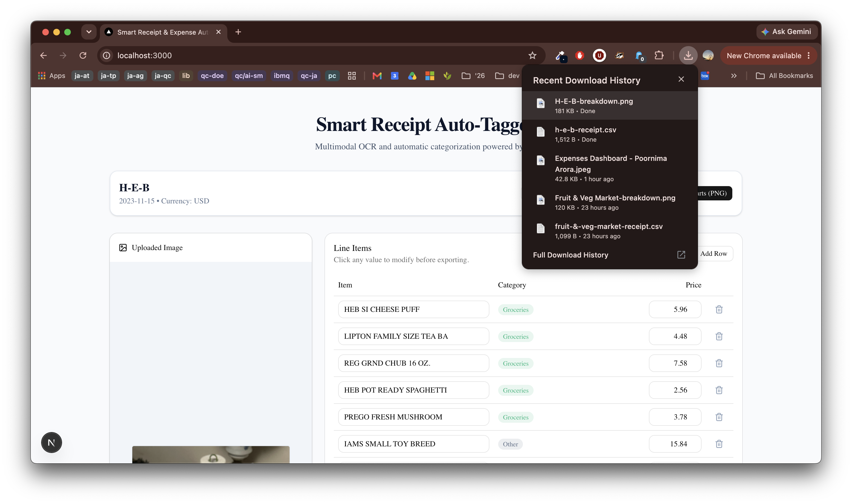
Task: Click the uBlock Origin shield extension icon
Action: (599, 55)
